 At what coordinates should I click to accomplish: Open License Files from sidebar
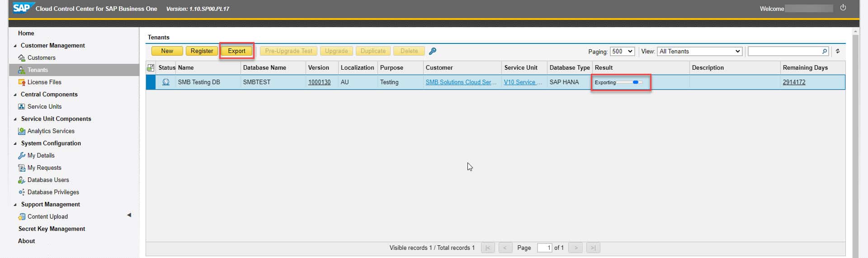pos(44,82)
